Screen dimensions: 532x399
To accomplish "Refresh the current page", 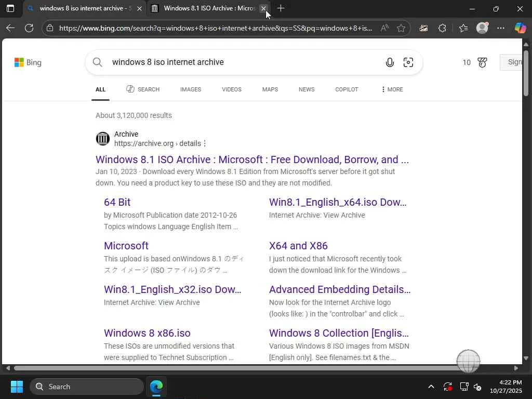I will [29, 28].
